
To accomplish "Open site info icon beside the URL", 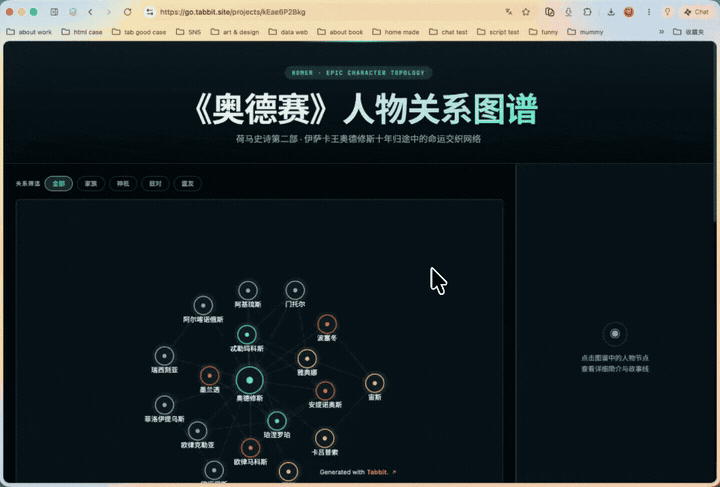I will point(150,12).
